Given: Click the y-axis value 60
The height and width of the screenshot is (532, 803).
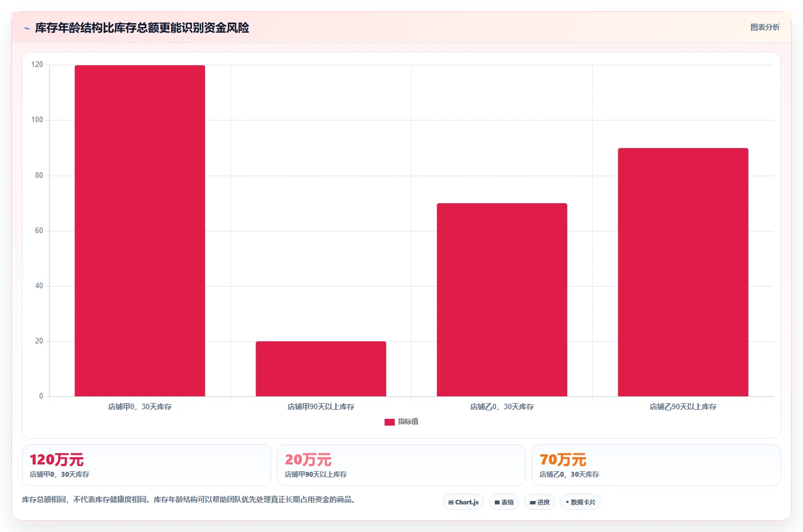Looking at the screenshot, I should click(x=39, y=231).
